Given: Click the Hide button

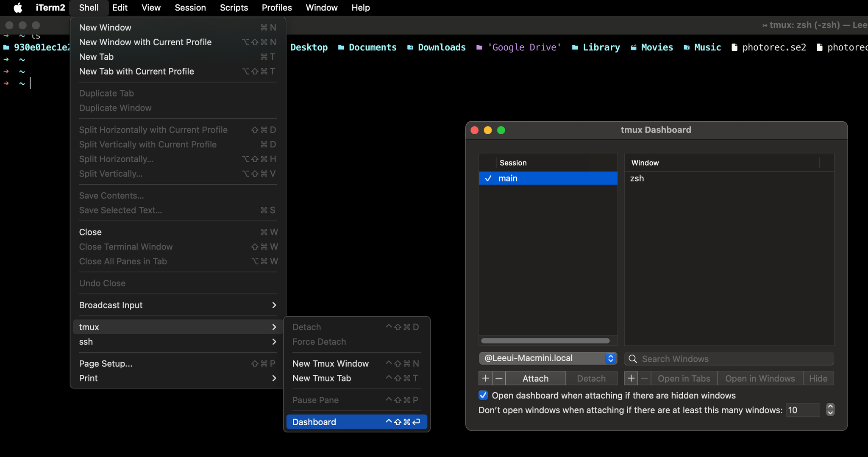Looking at the screenshot, I should pyautogui.click(x=818, y=378).
